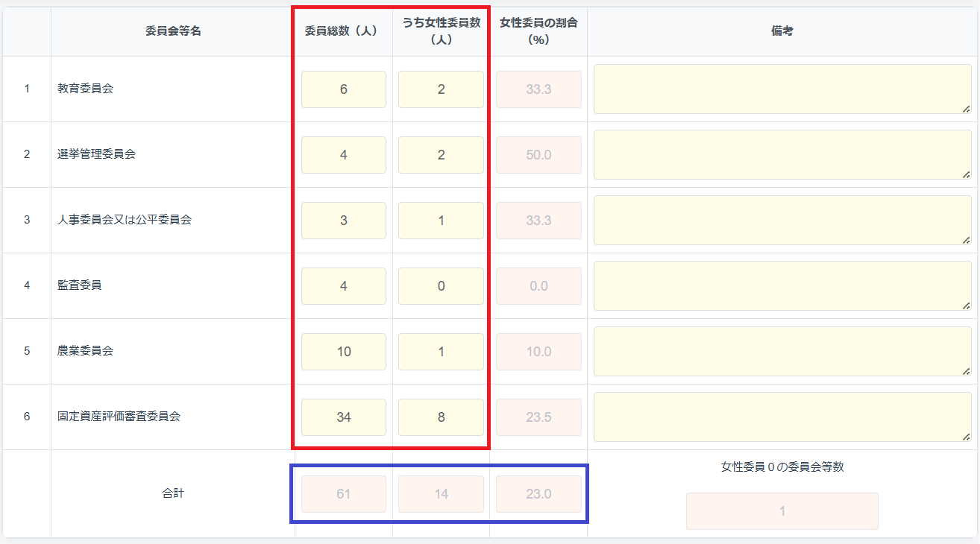
Task: Click total members field for 固定資産評価審査委員会
Action: tap(344, 417)
